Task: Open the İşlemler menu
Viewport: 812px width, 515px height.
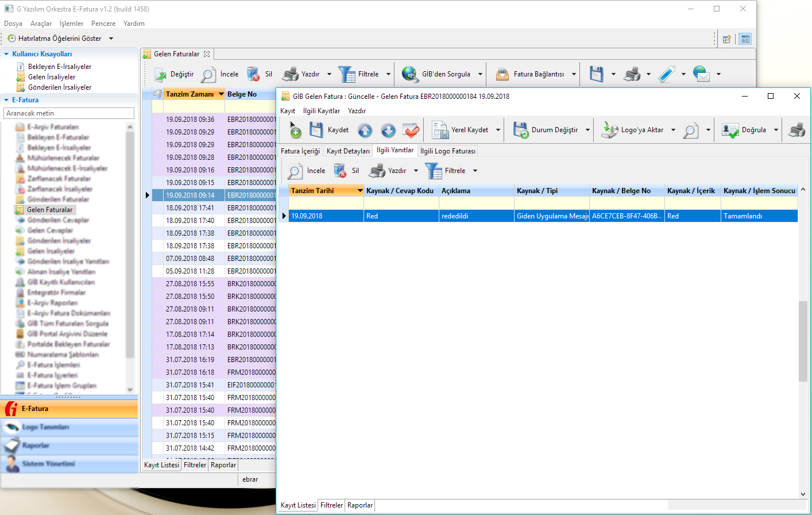Action: point(71,24)
